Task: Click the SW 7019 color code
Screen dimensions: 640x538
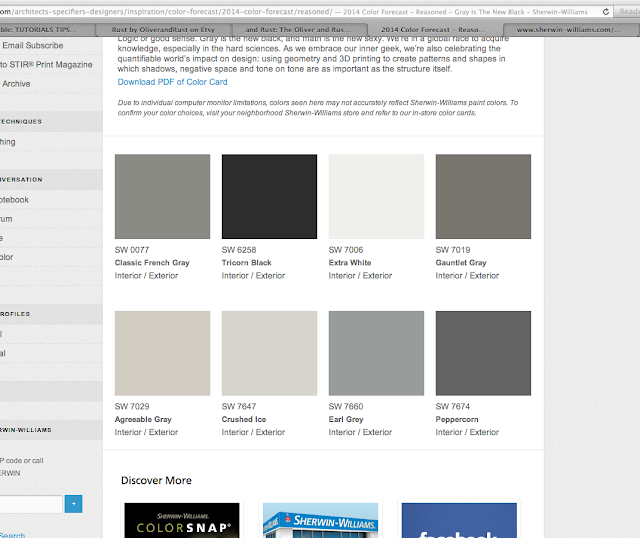Action: point(453,250)
